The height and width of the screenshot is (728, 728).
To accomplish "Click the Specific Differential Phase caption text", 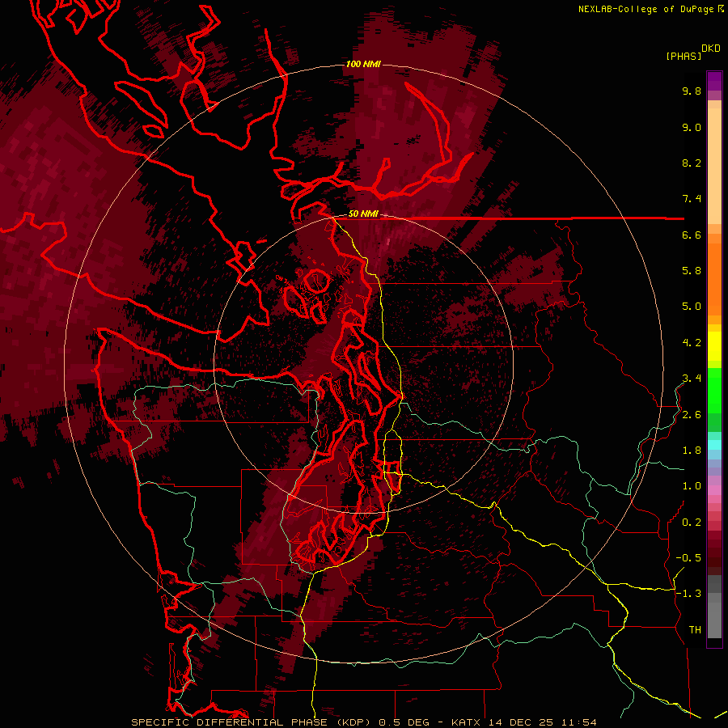I will click(363, 722).
